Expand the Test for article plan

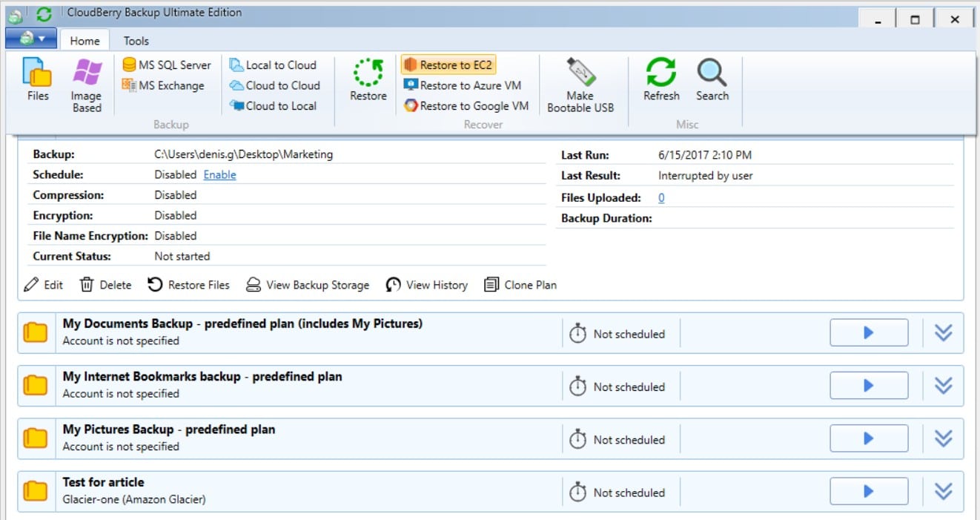pos(943,491)
